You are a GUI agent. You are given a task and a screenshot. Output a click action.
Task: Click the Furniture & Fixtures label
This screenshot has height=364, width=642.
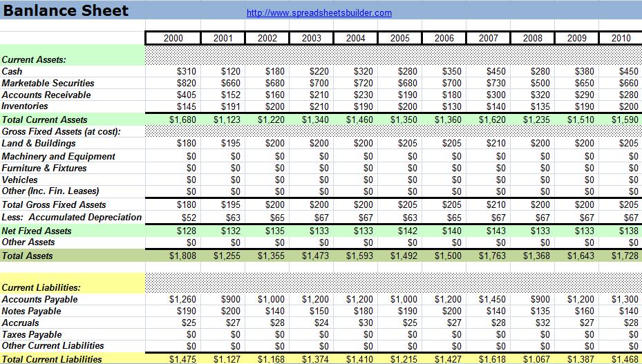pos(44,169)
